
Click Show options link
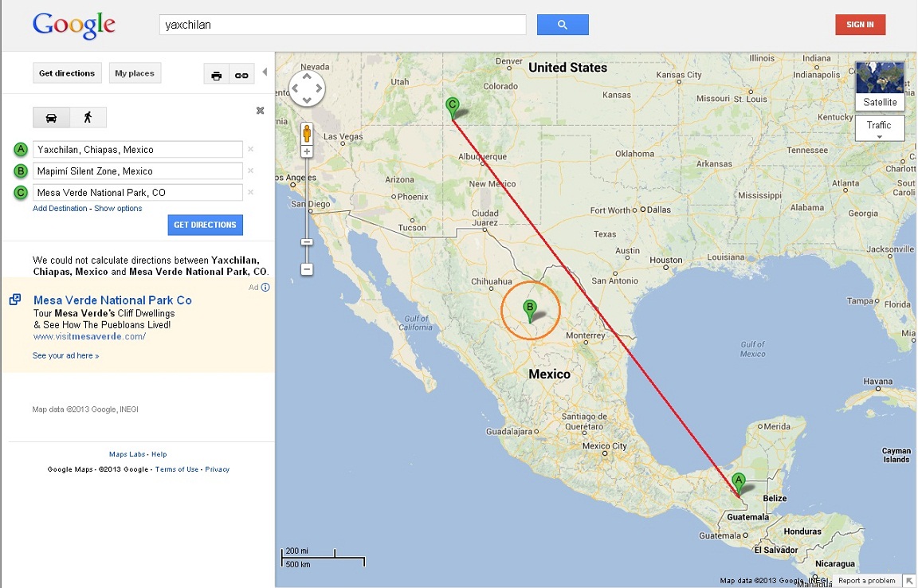click(118, 209)
